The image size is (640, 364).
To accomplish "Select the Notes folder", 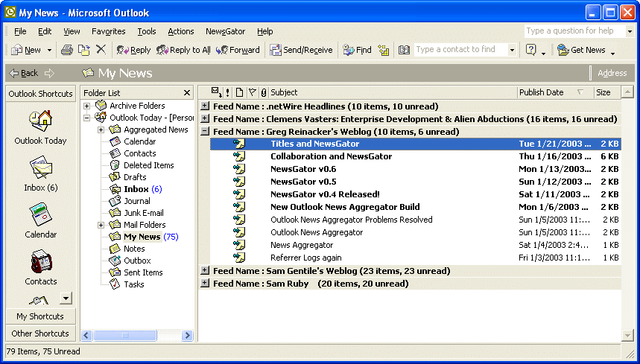I will click(134, 249).
